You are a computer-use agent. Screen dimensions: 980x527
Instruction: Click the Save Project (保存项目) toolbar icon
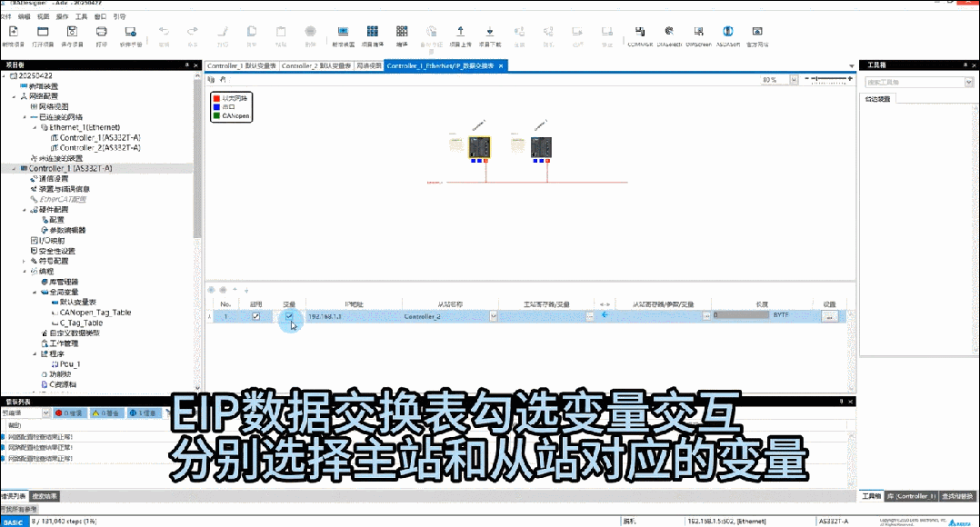point(72,32)
